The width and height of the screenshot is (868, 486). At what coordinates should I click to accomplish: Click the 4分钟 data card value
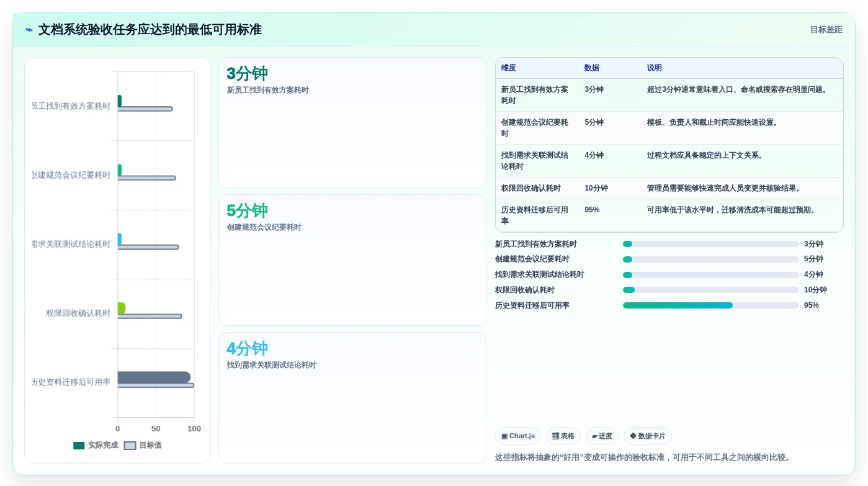tap(247, 349)
